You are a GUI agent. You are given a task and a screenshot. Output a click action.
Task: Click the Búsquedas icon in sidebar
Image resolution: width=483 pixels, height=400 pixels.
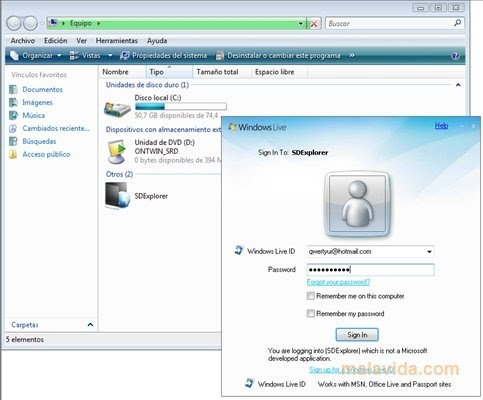coord(13,141)
